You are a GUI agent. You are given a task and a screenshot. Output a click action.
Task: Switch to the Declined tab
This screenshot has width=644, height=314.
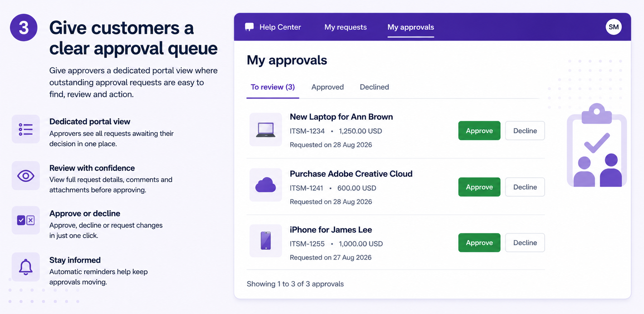pyautogui.click(x=374, y=87)
